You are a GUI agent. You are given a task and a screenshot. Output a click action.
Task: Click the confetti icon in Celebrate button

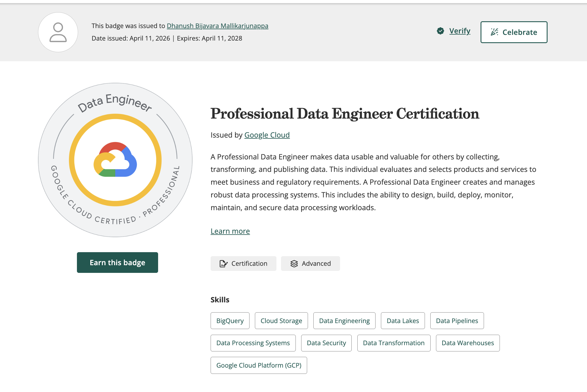[x=494, y=32]
